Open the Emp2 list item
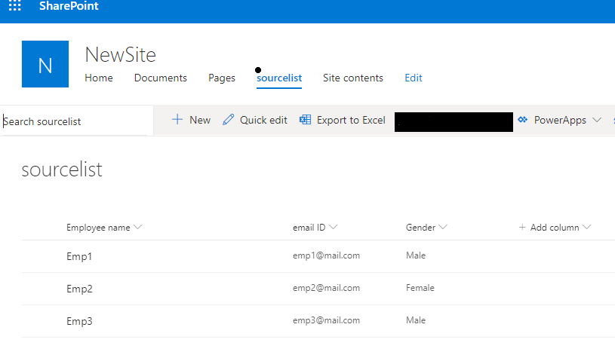 click(x=80, y=289)
